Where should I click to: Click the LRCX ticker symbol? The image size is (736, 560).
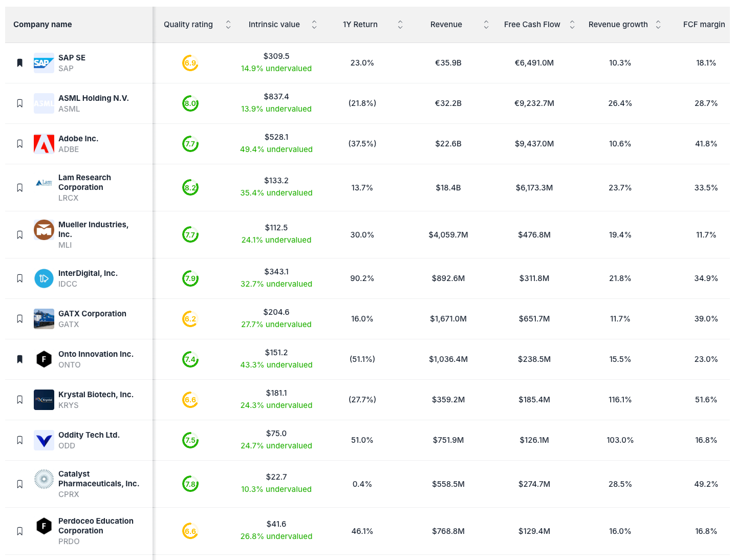[x=68, y=198]
